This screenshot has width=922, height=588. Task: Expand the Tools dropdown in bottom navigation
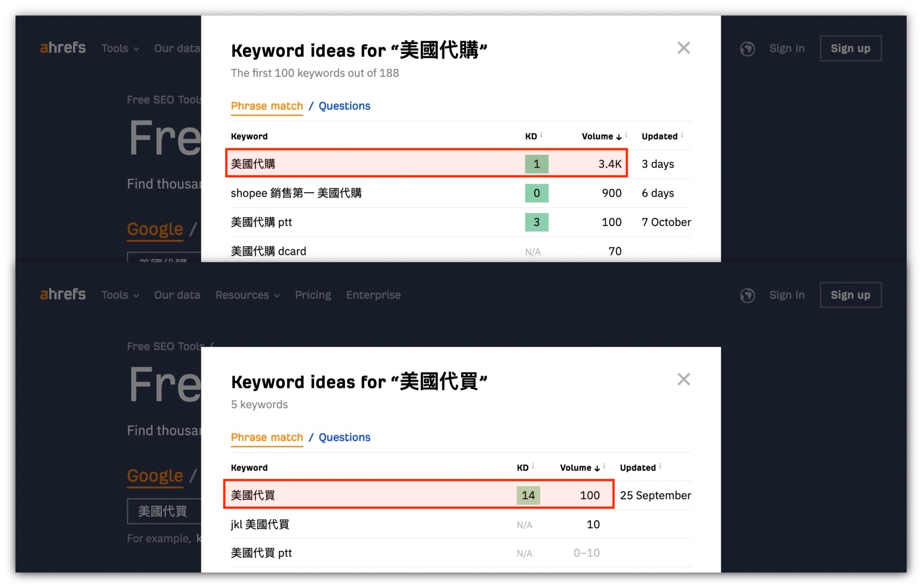tap(120, 296)
